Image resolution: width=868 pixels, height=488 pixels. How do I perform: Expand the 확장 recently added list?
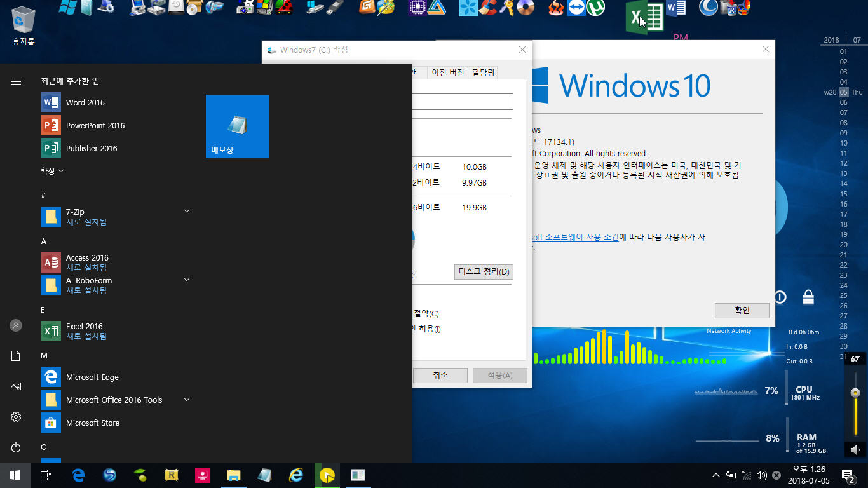point(52,171)
